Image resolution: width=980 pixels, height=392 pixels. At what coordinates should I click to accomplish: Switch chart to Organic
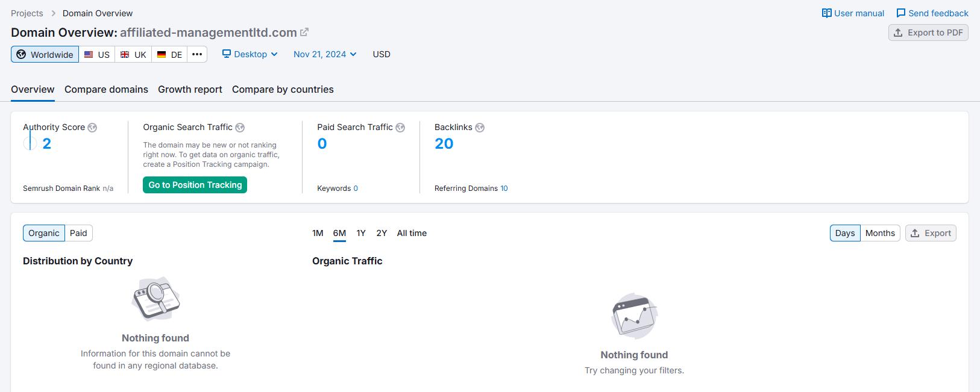coord(44,233)
